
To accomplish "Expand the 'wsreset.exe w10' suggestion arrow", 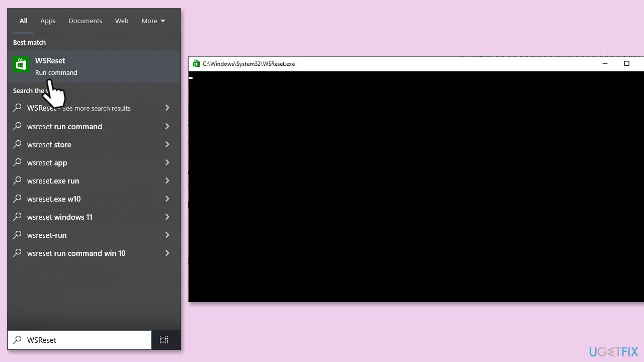I will 167,199.
